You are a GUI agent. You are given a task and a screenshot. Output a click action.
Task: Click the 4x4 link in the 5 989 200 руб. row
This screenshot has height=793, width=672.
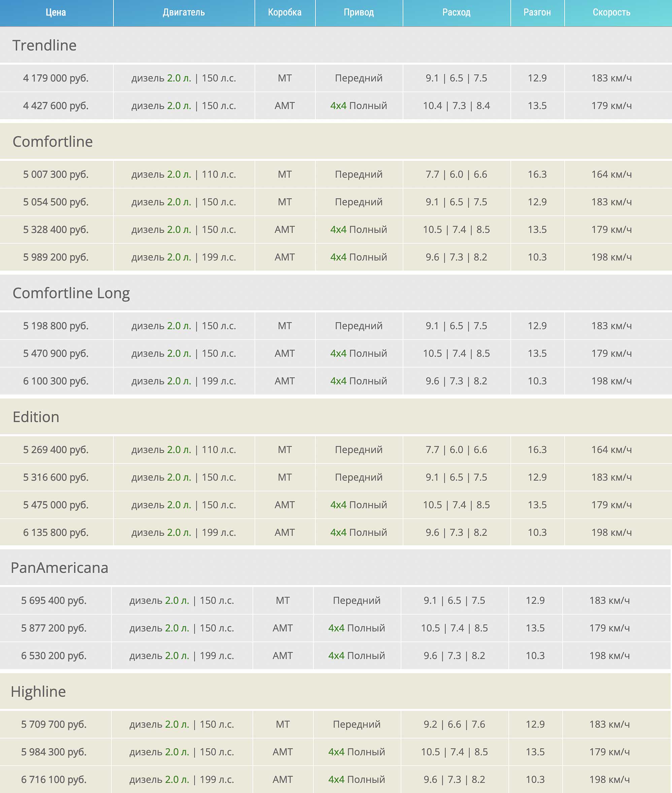click(x=338, y=257)
